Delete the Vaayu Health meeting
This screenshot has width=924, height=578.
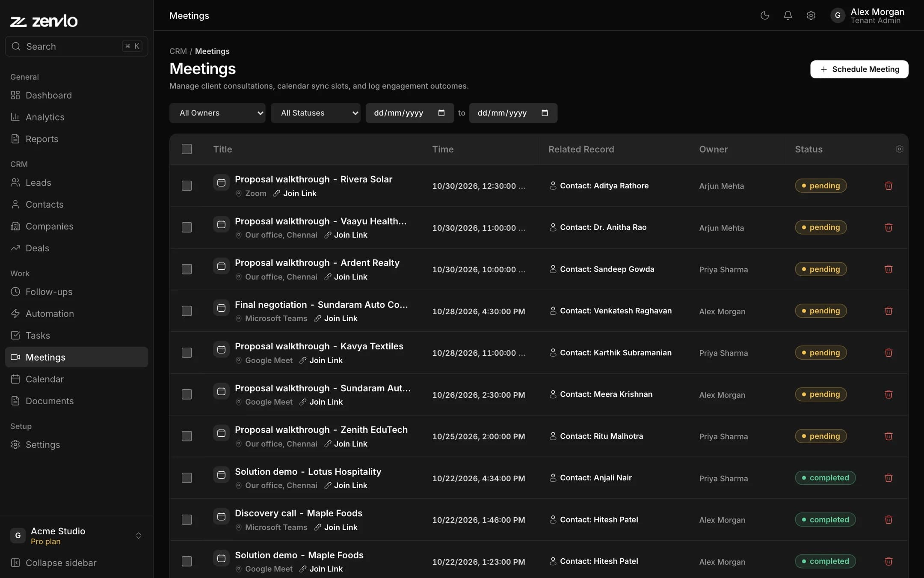pos(888,227)
